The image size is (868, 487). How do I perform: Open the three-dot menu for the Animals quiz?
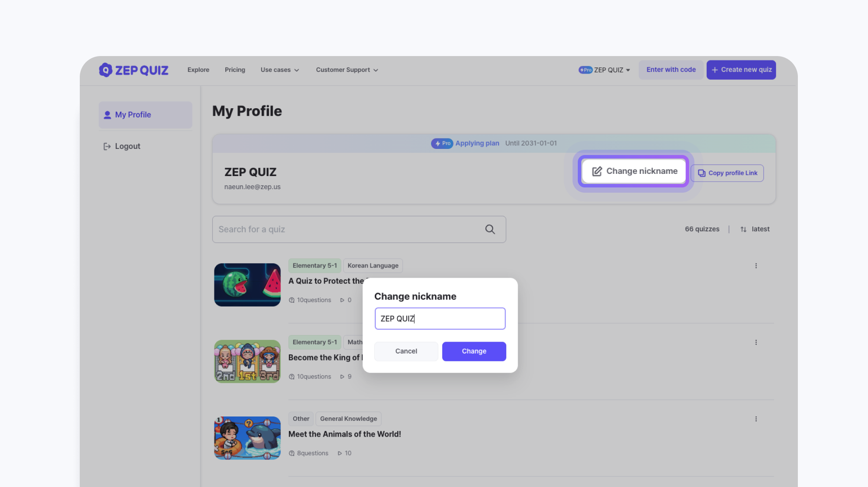tap(756, 419)
